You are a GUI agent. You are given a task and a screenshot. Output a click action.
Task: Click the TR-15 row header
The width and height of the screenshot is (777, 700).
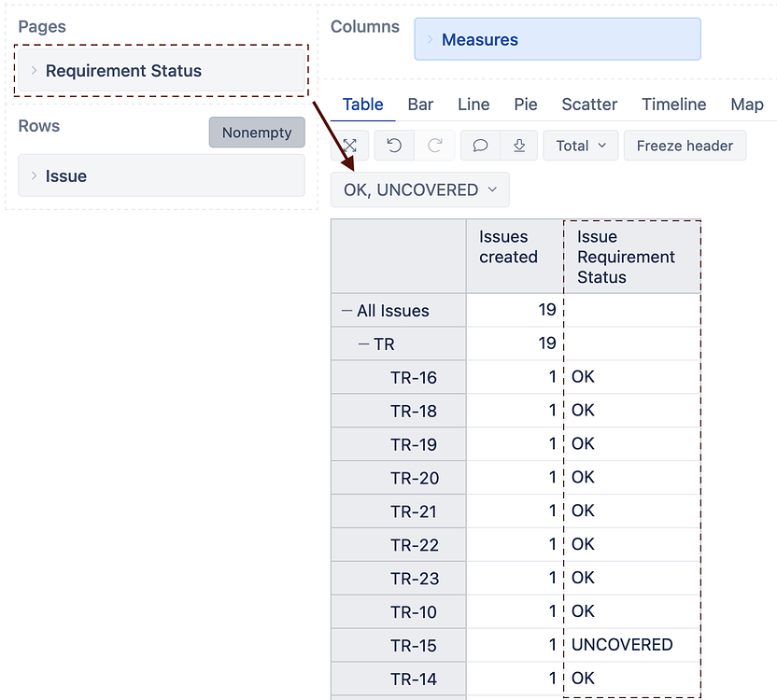pyautogui.click(x=414, y=645)
